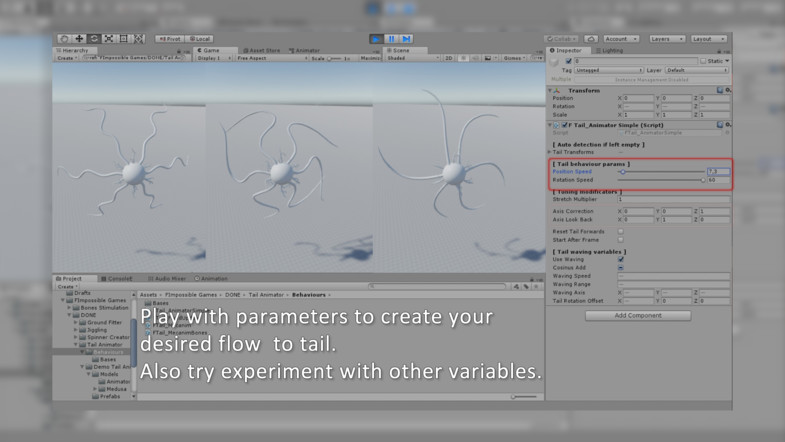Select the Scale tool in the toolbar
Screen dimensions: 785x442
coord(109,39)
